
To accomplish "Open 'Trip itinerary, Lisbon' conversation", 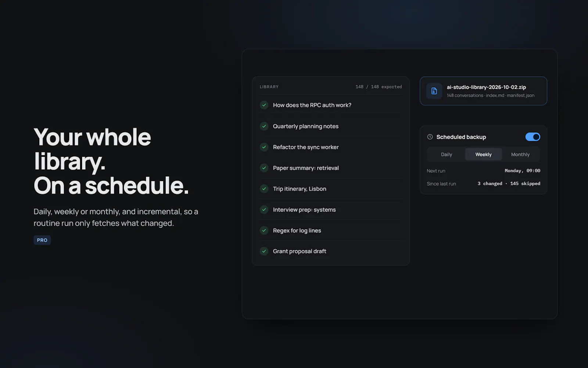I will point(300,189).
